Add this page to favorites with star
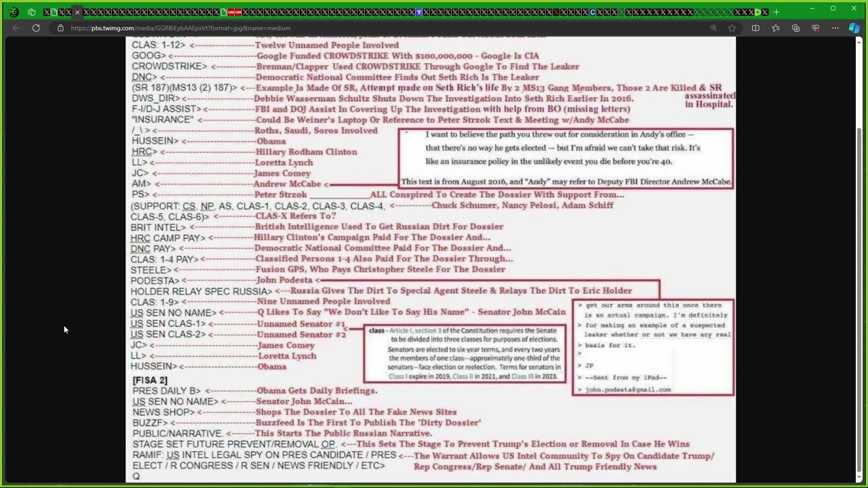 click(732, 28)
